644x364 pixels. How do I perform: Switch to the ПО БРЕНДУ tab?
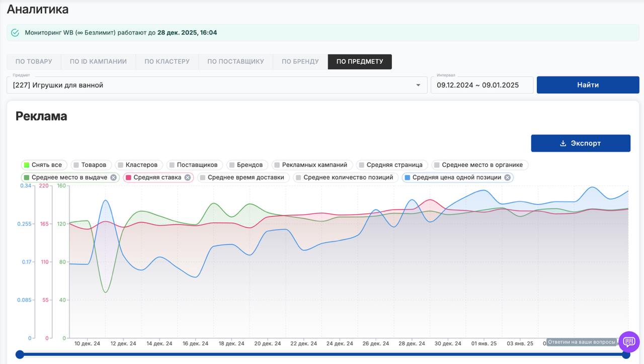point(300,62)
